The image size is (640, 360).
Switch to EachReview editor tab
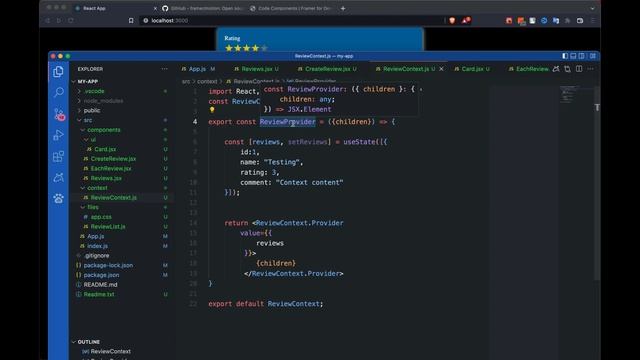pyautogui.click(x=529, y=69)
